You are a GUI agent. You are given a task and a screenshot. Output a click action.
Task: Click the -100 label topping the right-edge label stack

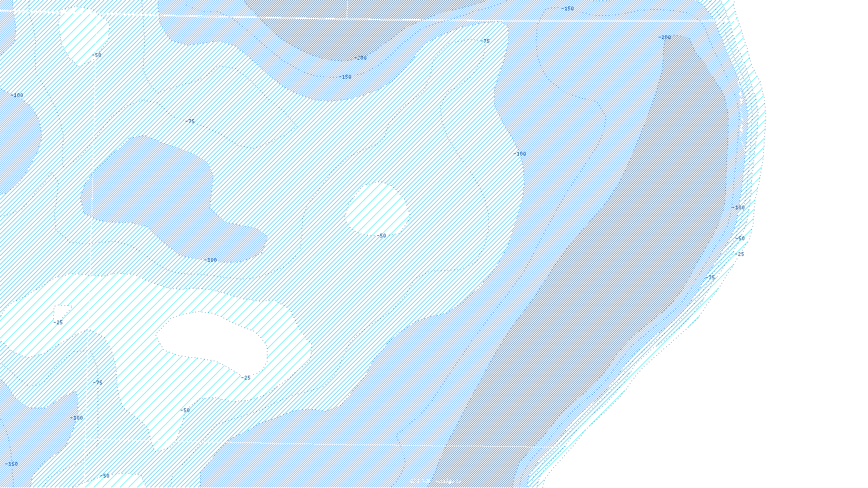pos(738,208)
